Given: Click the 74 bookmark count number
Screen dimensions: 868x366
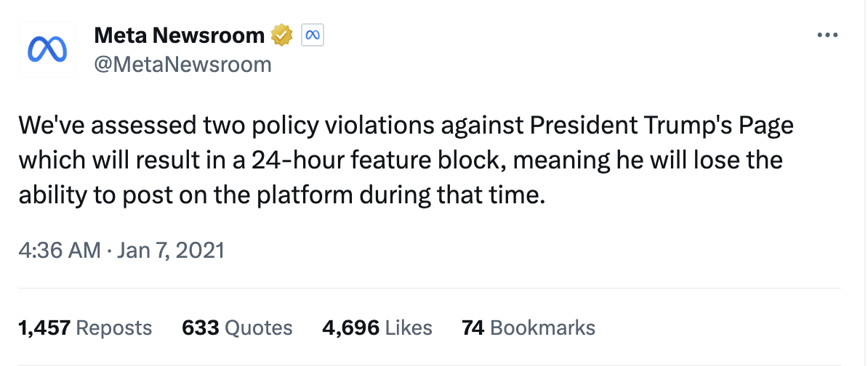Looking at the screenshot, I should 473,328.
